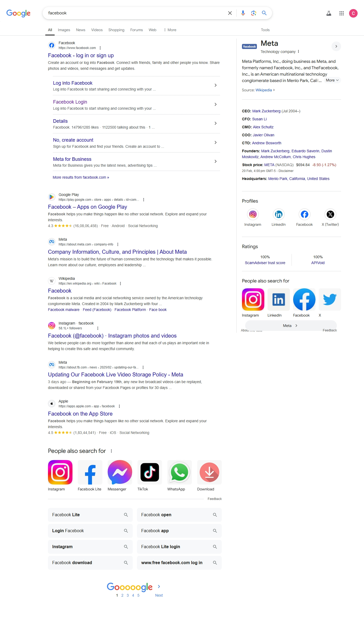The height and width of the screenshot is (644, 364).
Task: Click the voice search microphone icon
Action: [243, 13]
